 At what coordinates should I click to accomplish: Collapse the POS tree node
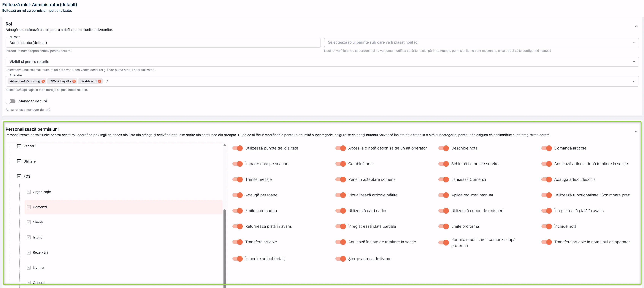point(19,176)
